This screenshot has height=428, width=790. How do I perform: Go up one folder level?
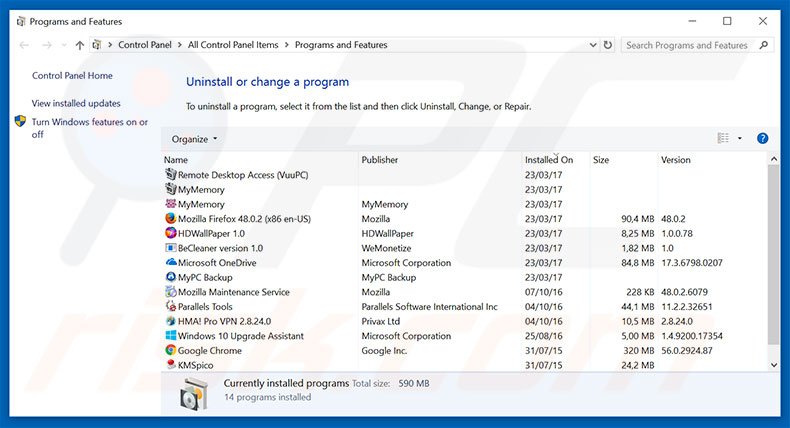pos(80,45)
